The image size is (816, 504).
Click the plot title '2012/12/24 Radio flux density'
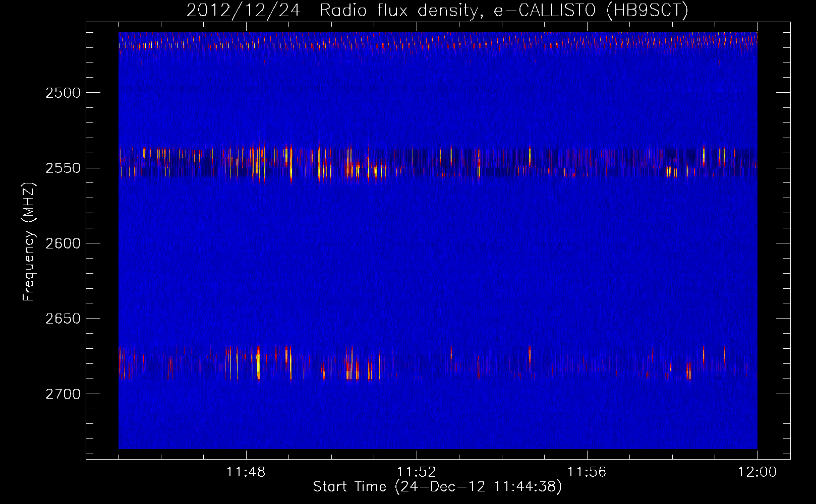(x=437, y=11)
